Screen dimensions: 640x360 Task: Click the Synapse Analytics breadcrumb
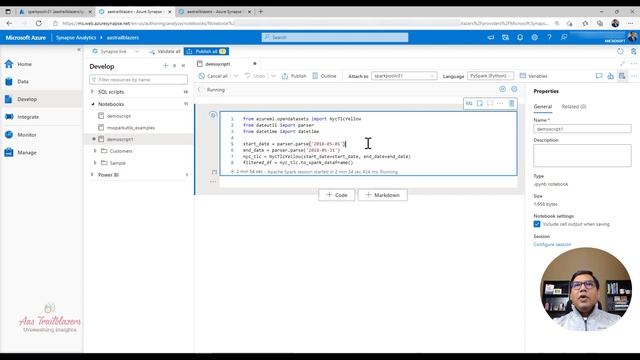tap(76, 38)
